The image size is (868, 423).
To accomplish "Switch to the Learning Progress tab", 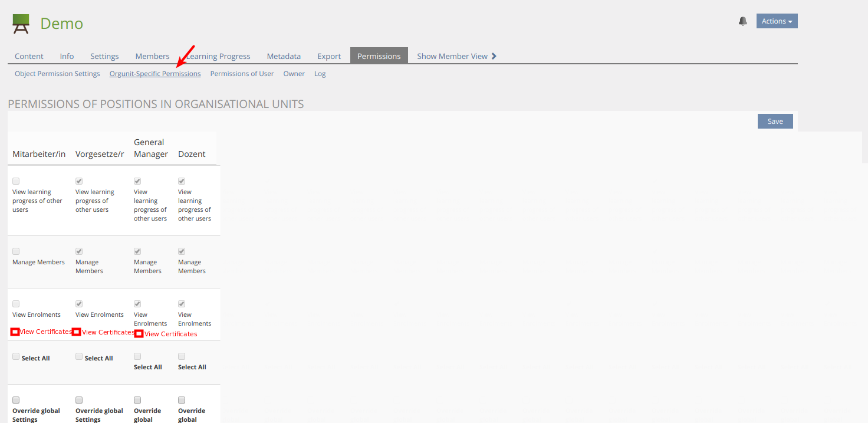I will [218, 56].
